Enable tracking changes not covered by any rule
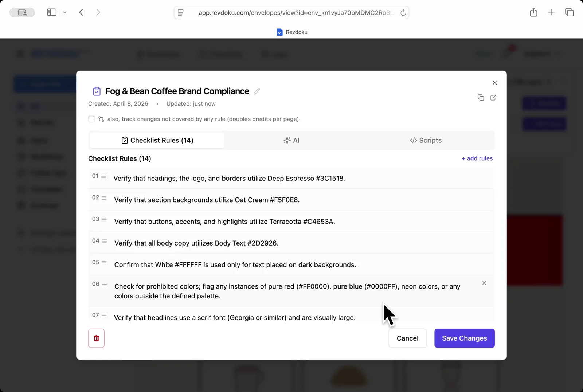 [x=91, y=119]
